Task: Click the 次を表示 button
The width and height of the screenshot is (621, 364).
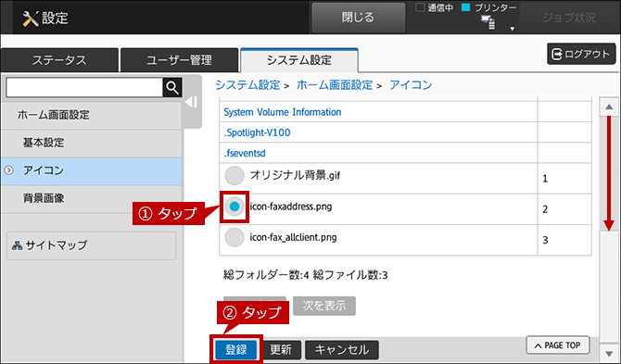Action: tap(324, 306)
